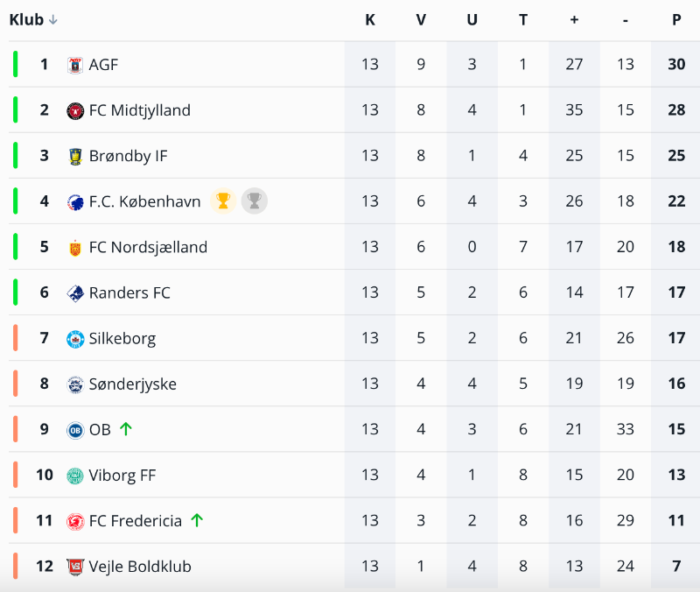Image resolution: width=700 pixels, height=592 pixels.
Task: Click the U draws column header
Action: click(472, 20)
